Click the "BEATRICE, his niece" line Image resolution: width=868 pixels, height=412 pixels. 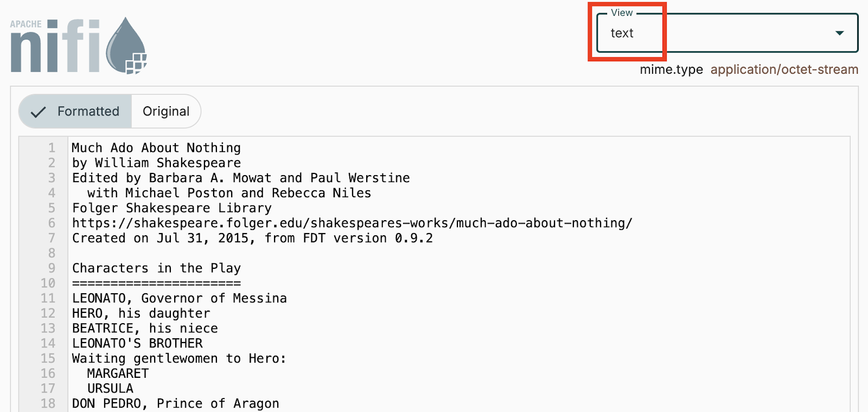(x=145, y=329)
